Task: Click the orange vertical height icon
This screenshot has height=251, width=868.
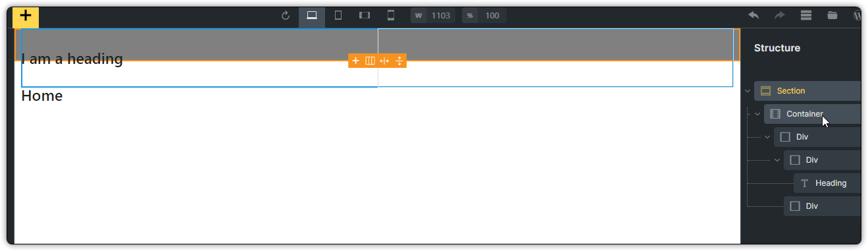Action: click(399, 61)
